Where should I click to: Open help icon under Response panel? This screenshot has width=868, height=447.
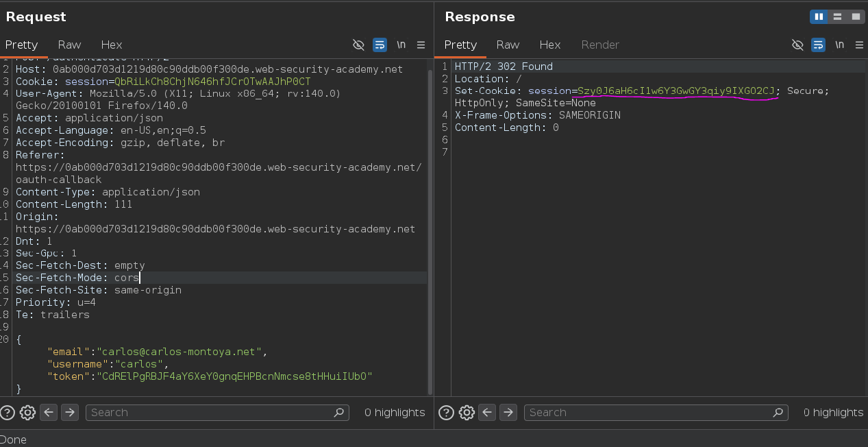coord(446,413)
